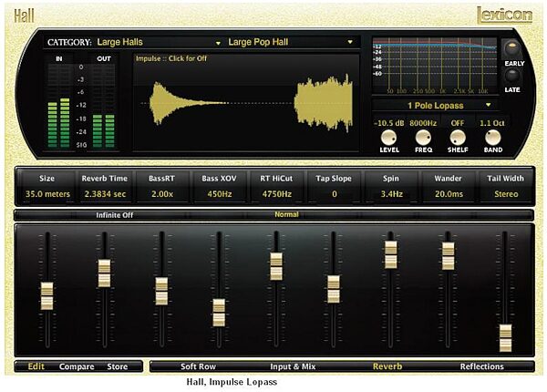The height and width of the screenshot is (392, 547).
Task: Click the IN level meter
Action: click(x=58, y=106)
